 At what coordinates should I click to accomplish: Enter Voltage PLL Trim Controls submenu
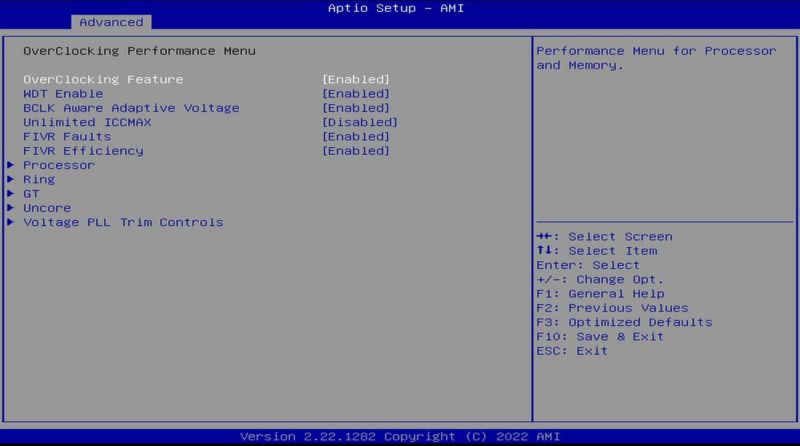click(123, 222)
